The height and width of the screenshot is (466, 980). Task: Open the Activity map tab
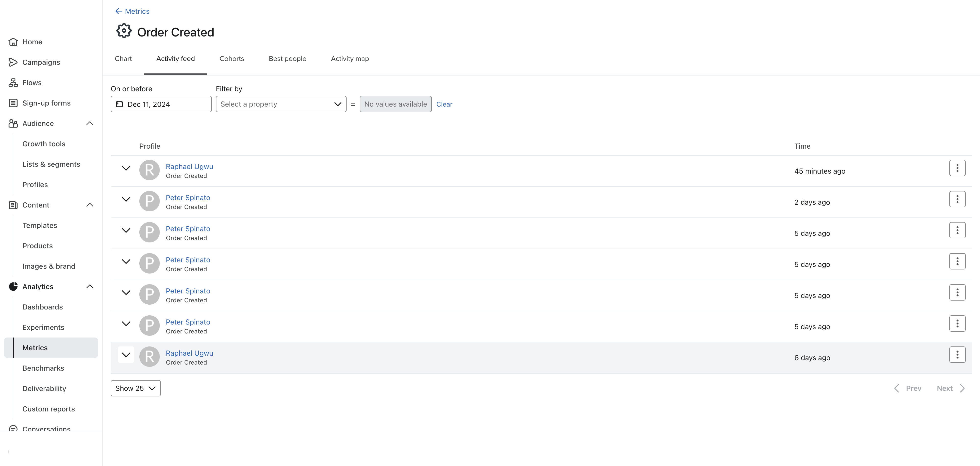[x=350, y=59]
